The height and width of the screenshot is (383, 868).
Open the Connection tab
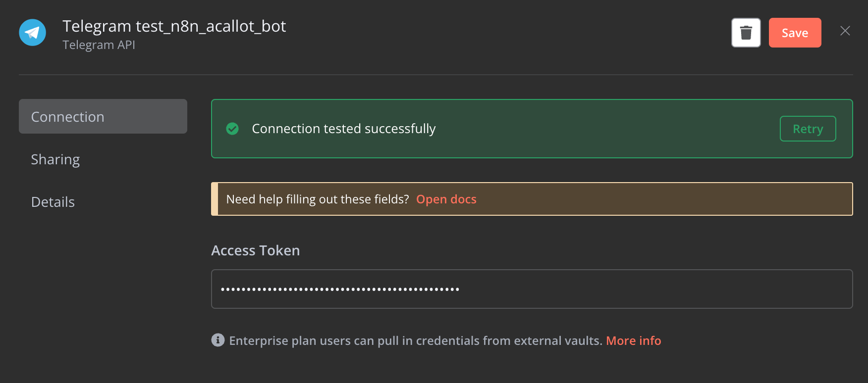[x=103, y=116]
